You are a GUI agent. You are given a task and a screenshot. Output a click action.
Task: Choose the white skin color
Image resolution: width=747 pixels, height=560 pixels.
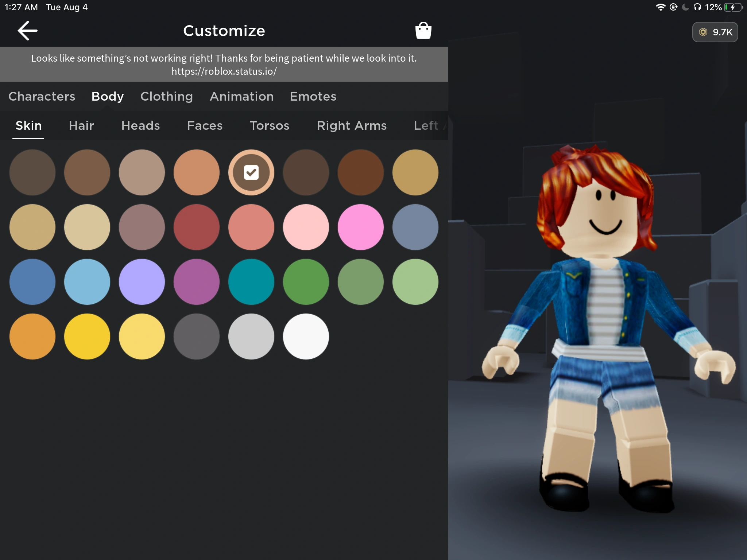point(306,337)
